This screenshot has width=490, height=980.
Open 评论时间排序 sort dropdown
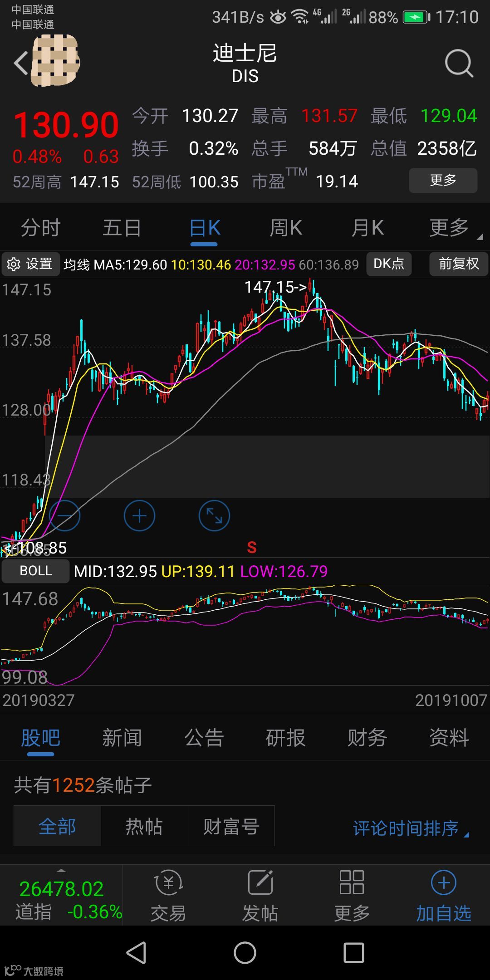point(411,828)
